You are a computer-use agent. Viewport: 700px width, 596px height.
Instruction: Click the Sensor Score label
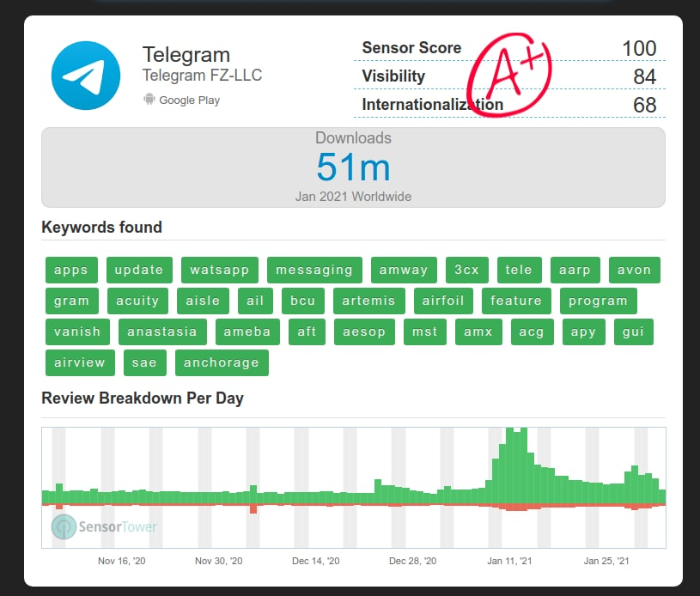(x=411, y=48)
